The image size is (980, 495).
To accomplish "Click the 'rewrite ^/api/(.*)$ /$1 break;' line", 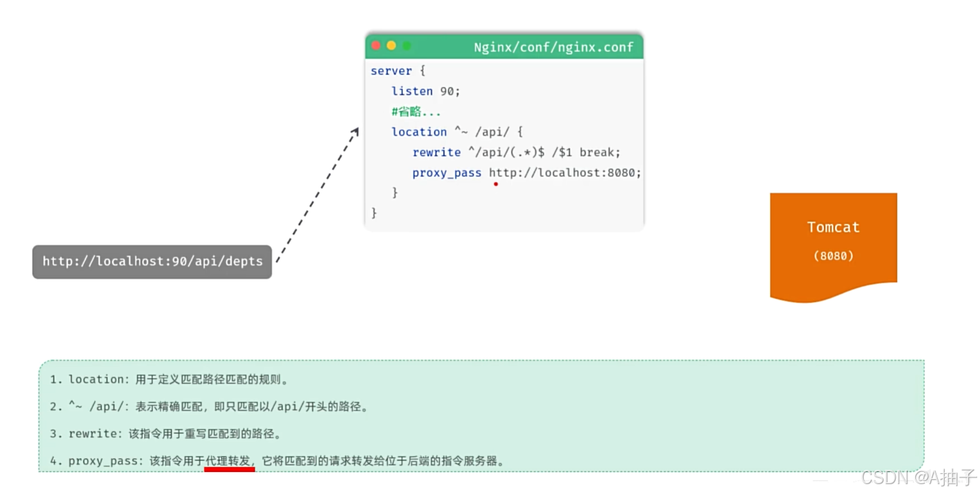I will tap(517, 152).
